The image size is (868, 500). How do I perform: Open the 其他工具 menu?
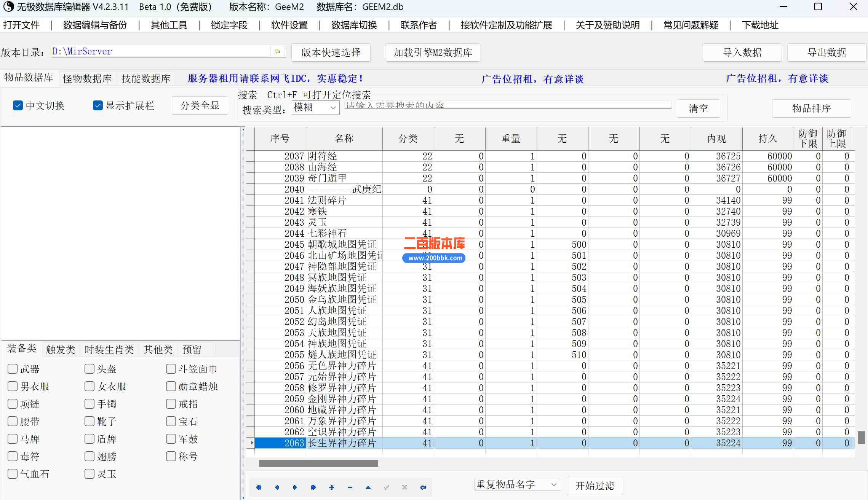[x=169, y=25]
